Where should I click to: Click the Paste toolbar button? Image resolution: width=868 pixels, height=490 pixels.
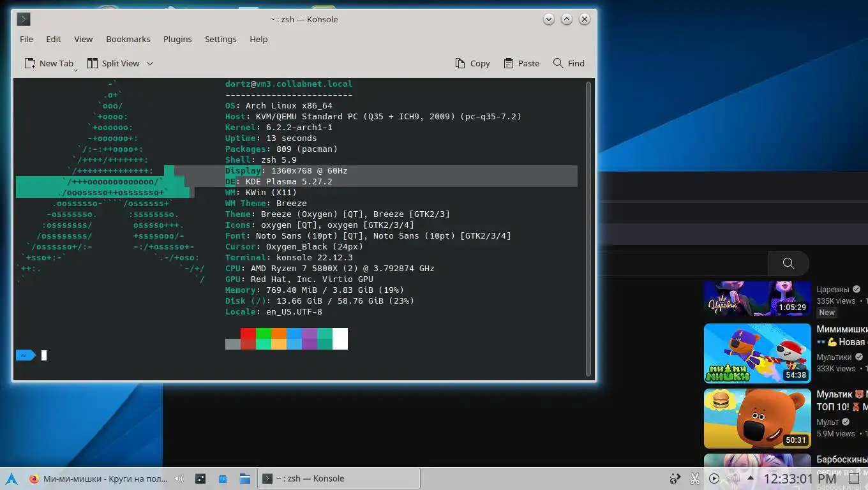click(x=521, y=63)
